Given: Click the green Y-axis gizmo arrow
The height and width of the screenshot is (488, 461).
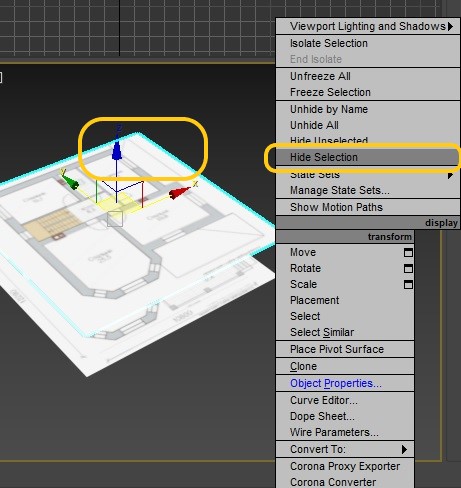Looking at the screenshot, I should 70,182.
